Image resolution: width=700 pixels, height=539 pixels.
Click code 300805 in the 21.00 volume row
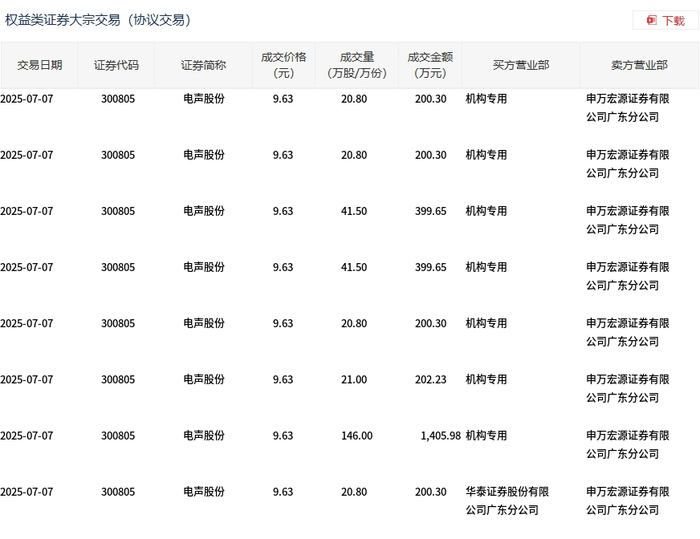pyautogui.click(x=118, y=380)
